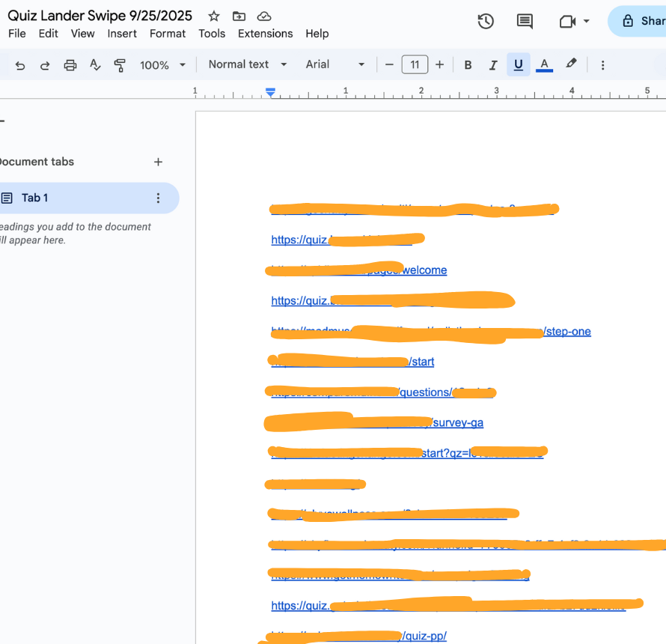Image resolution: width=666 pixels, height=644 pixels.
Task: Open the link ending in /survey-ga
Action: point(377,423)
